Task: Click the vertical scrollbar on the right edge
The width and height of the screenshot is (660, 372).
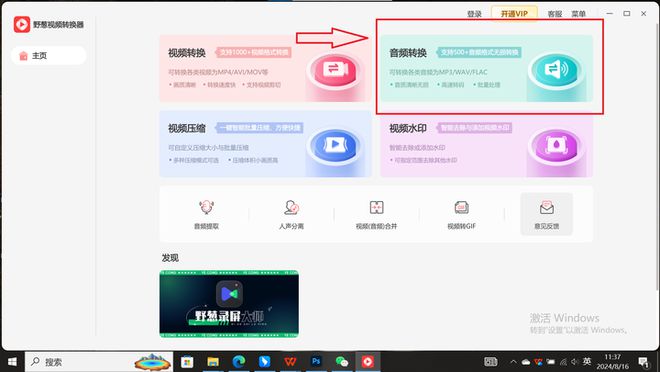Action: click(x=657, y=156)
